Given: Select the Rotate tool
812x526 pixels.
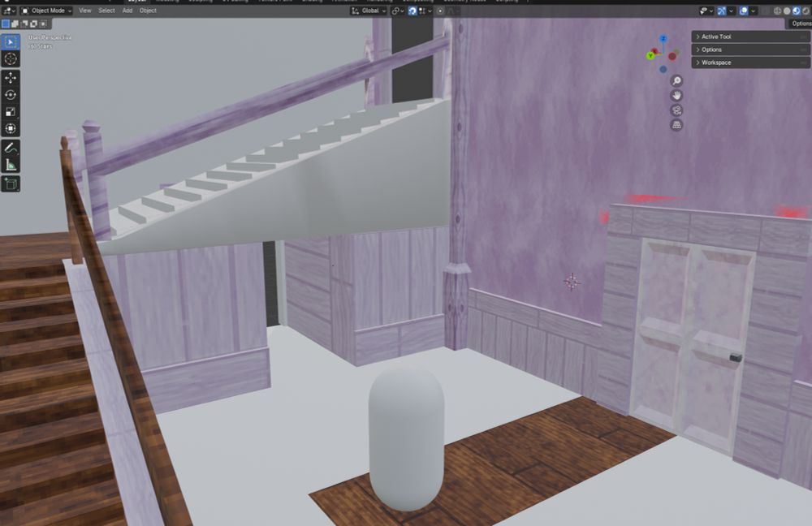Looking at the screenshot, I should pos(11,95).
